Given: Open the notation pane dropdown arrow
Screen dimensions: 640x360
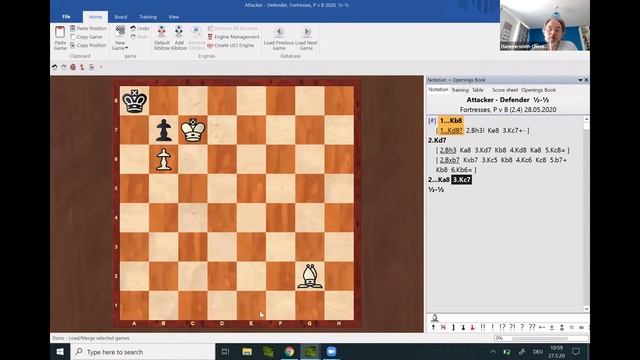Looking at the screenshot, I should (x=580, y=80).
